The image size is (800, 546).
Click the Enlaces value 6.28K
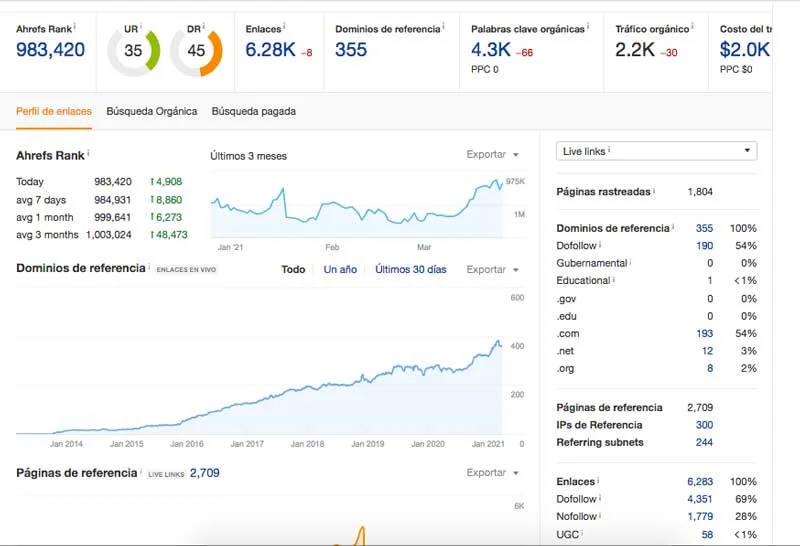[x=270, y=49]
